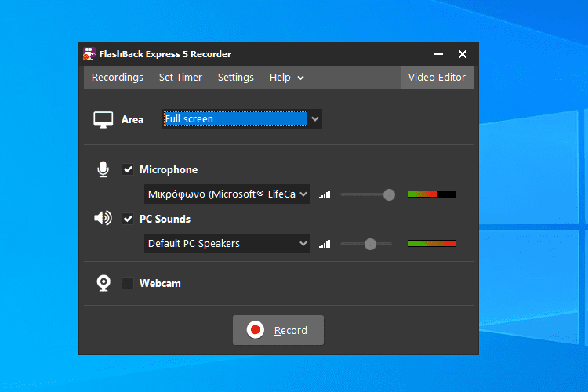
Task: Close the recorder window
Action: [x=463, y=54]
